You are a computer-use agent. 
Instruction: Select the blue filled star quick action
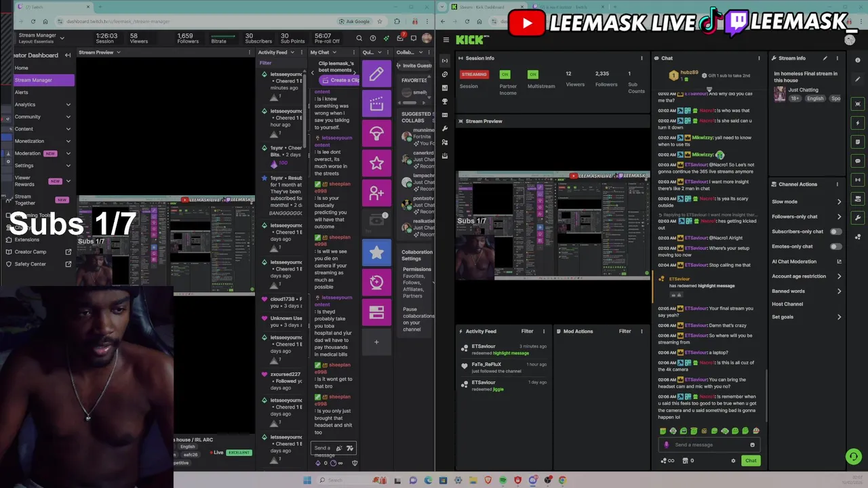[x=376, y=253]
